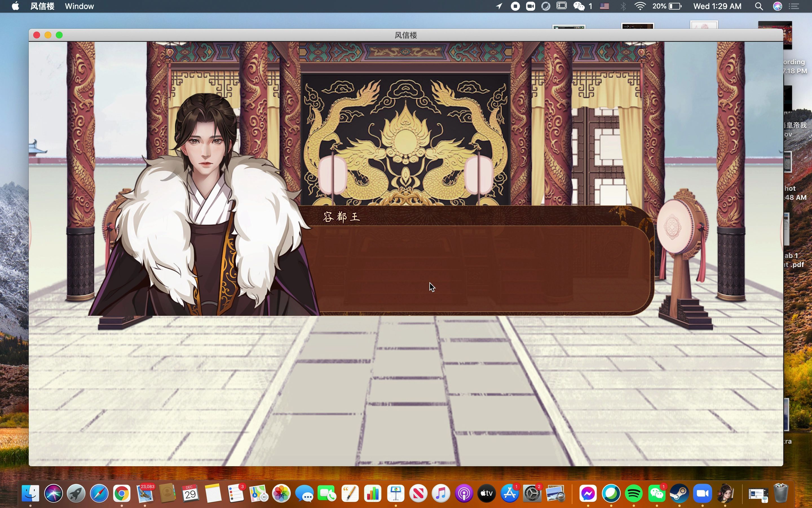
Task: Open Safari from the Dock
Action: [x=99, y=493]
